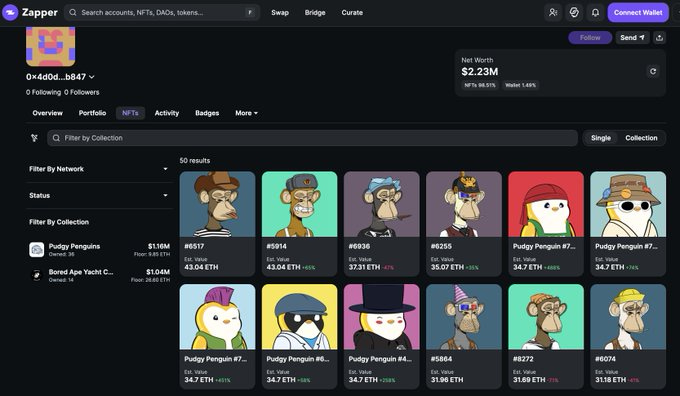The height and width of the screenshot is (396, 680).
Task: Expand the address 0x4d0d...b847 chevron
Action: [92, 77]
